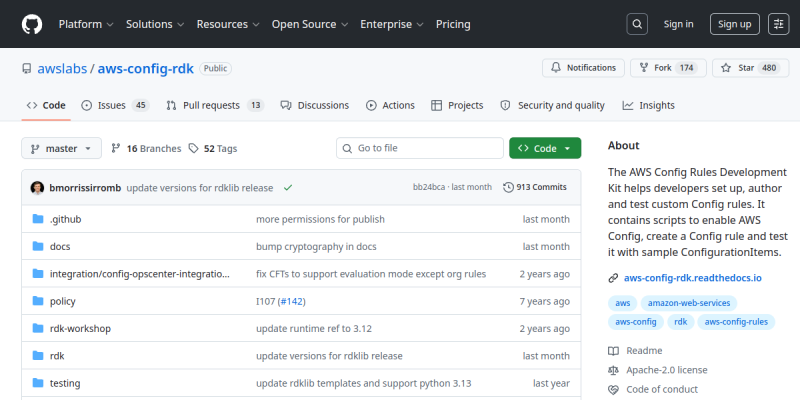This screenshot has width=800, height=400.
Task: Open the Security and quality tab
Action: 552,105
